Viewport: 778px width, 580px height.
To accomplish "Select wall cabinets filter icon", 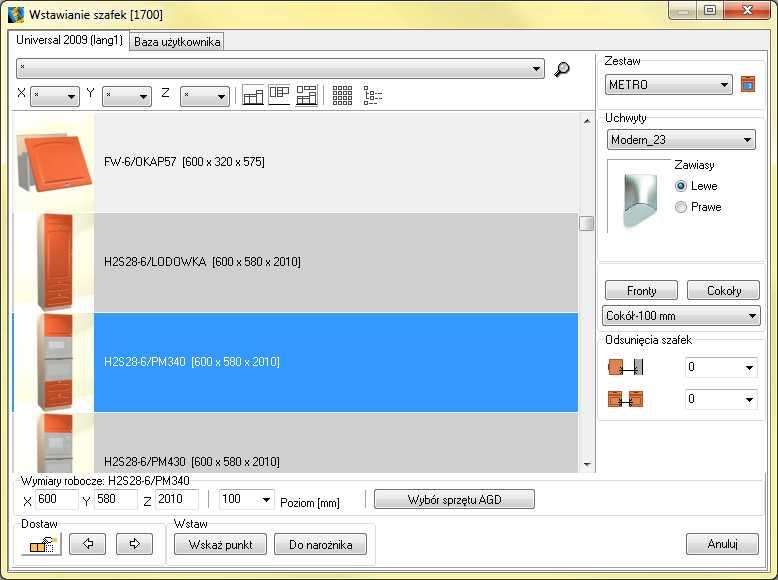I will click(279, 95).
